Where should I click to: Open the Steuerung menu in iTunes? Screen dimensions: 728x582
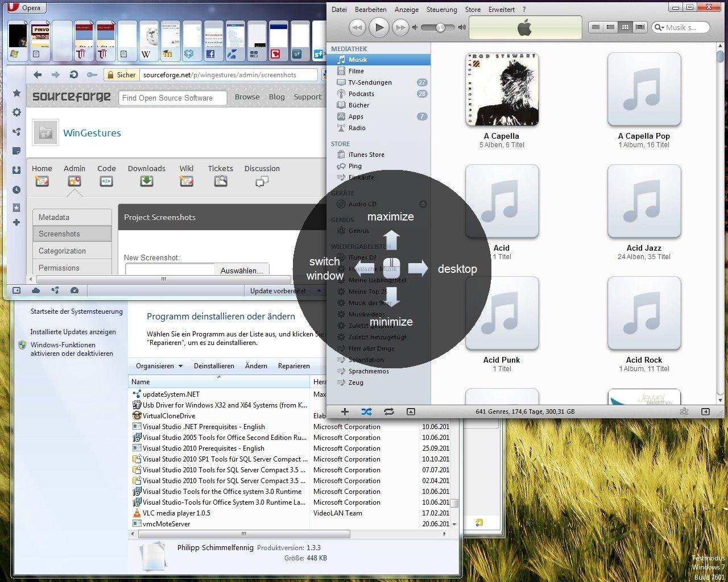pyautogui.click(x=441, y=10)
